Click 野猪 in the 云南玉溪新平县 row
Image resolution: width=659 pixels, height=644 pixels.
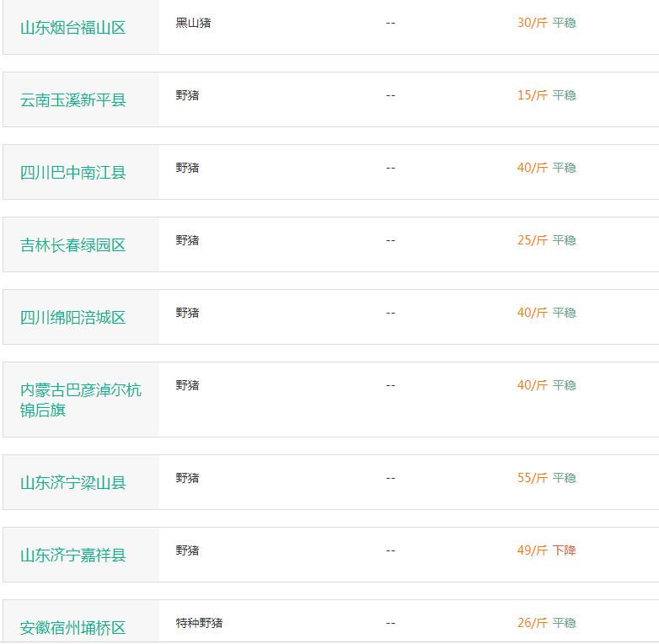(187, 95)
